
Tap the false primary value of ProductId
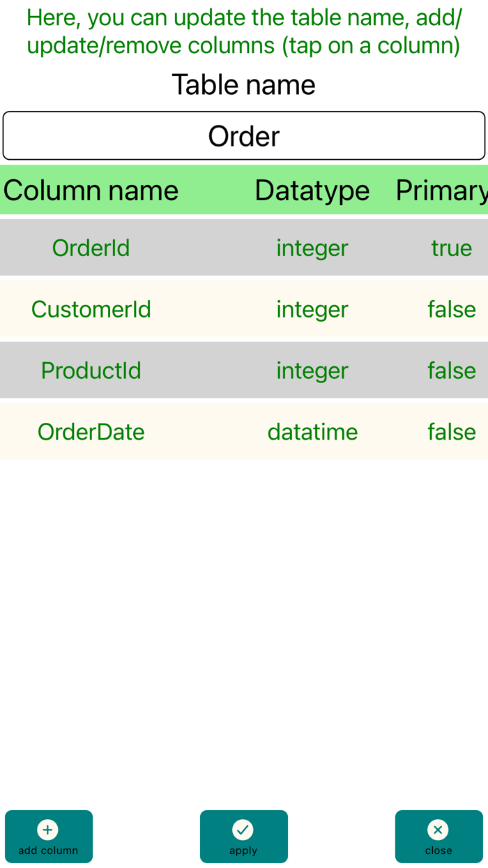(x=452, y=371)
